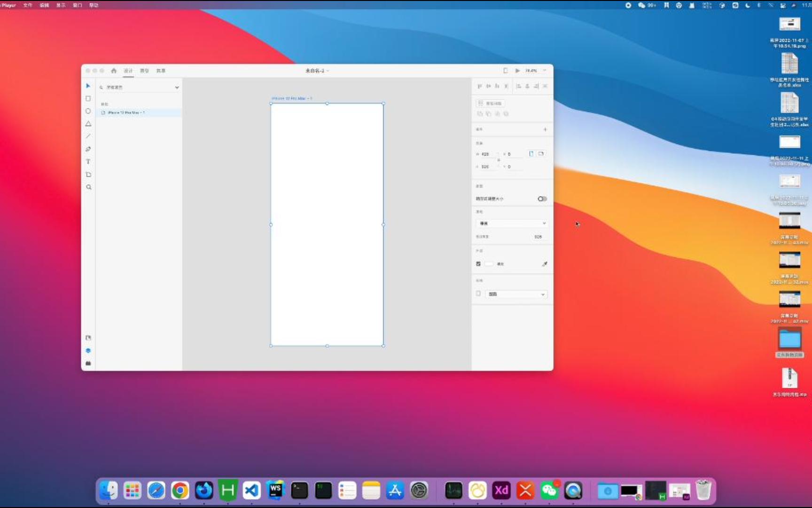
Task: Click the boolean Add (union) icon
Action: point(479,114)
